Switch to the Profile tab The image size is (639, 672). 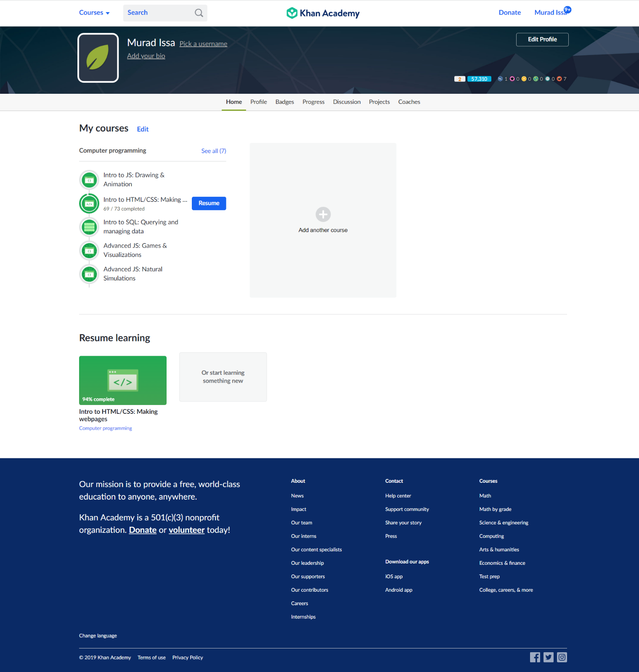[259, 102]
